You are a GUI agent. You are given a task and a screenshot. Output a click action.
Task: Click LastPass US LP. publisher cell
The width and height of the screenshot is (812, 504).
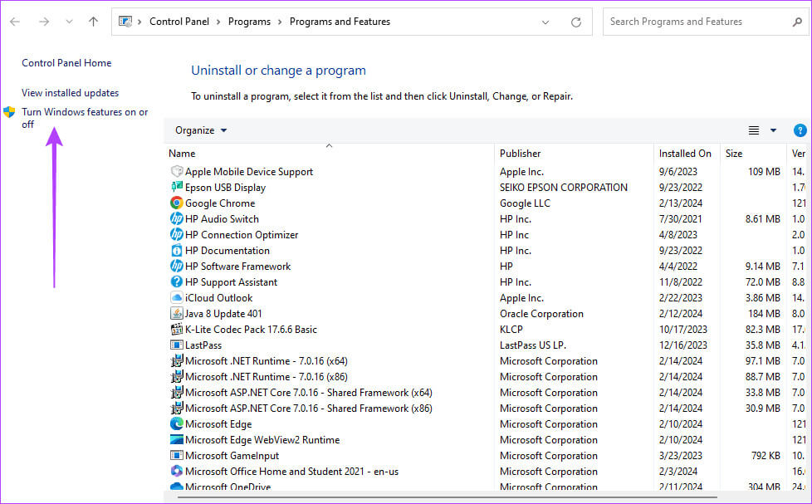533,345
